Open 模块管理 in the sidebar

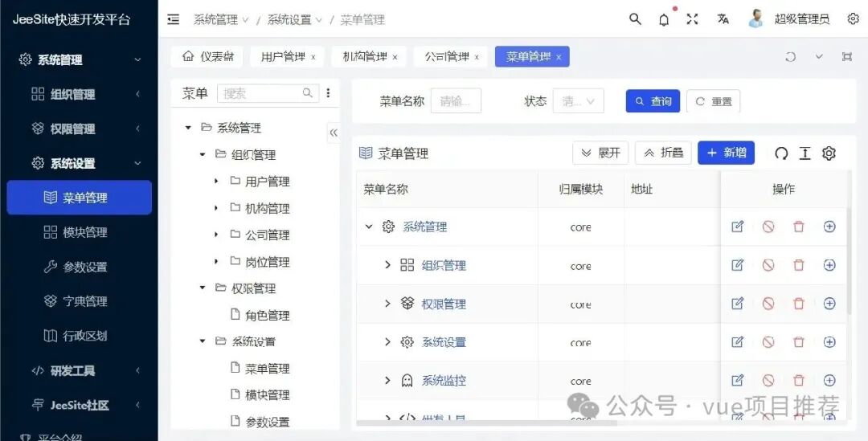tap(79, 232)
